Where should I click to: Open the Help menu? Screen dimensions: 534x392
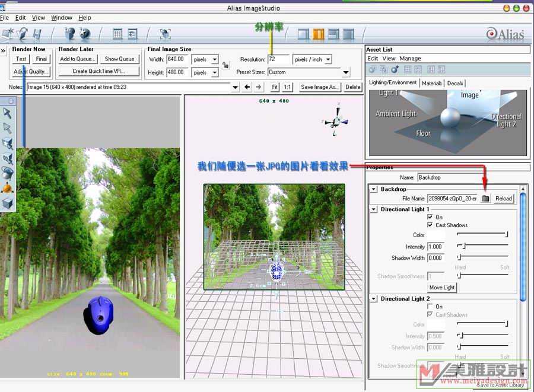tap(85, 18)
